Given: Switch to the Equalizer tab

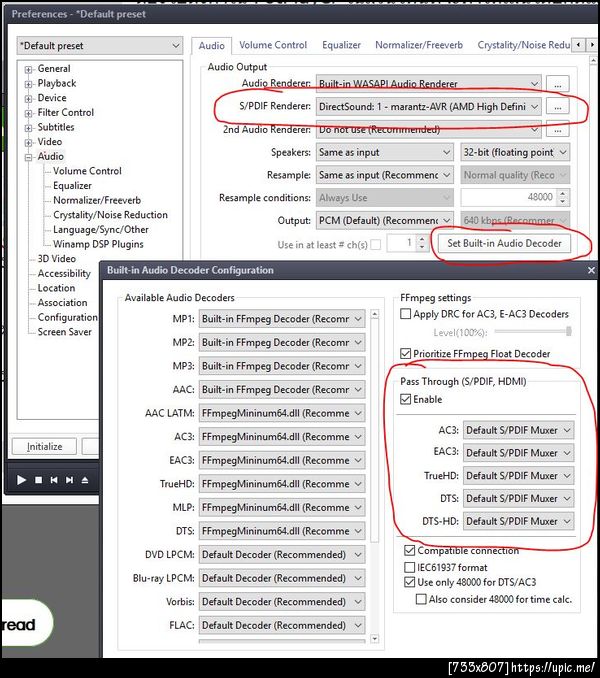Looking at the screenshot, I should [341, 45].
